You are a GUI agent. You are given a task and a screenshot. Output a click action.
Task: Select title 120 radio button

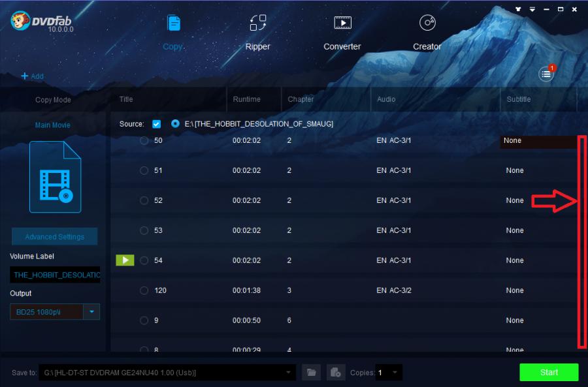pos(144,290)
